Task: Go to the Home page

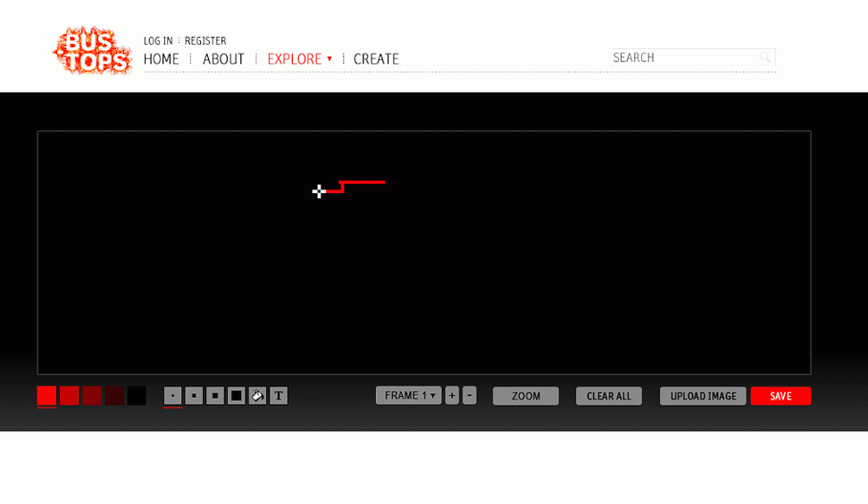Action: tap(161, 59)
